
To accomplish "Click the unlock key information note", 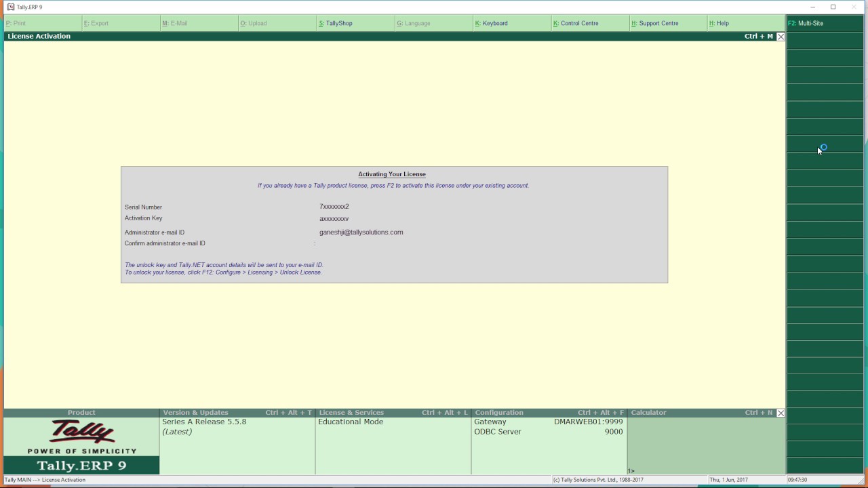I will (x=224, y=269).
